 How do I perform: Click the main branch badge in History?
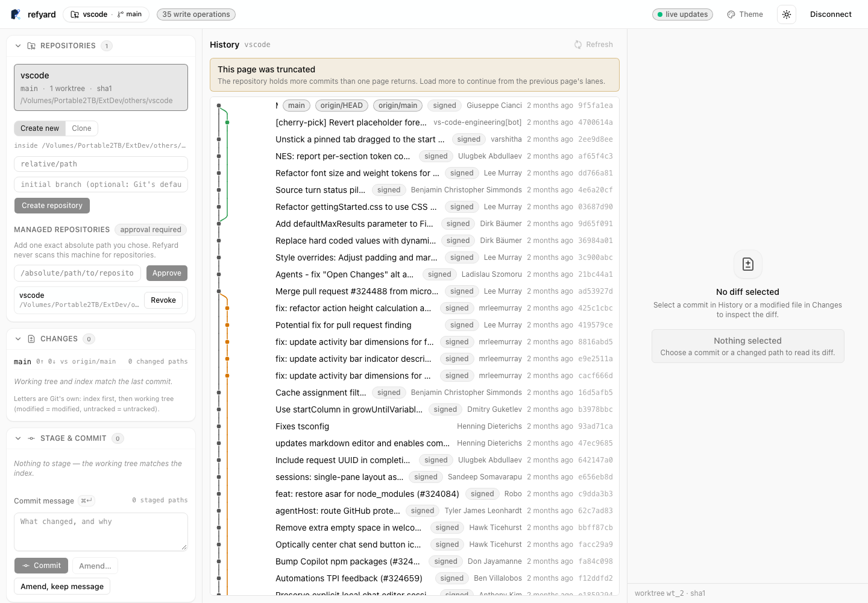(297, 106)
